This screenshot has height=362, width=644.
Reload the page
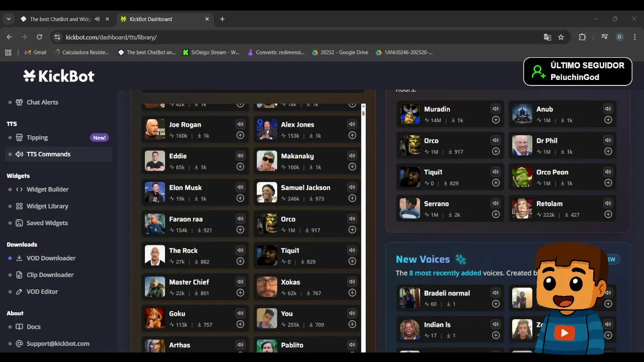[x=39, y=37]
